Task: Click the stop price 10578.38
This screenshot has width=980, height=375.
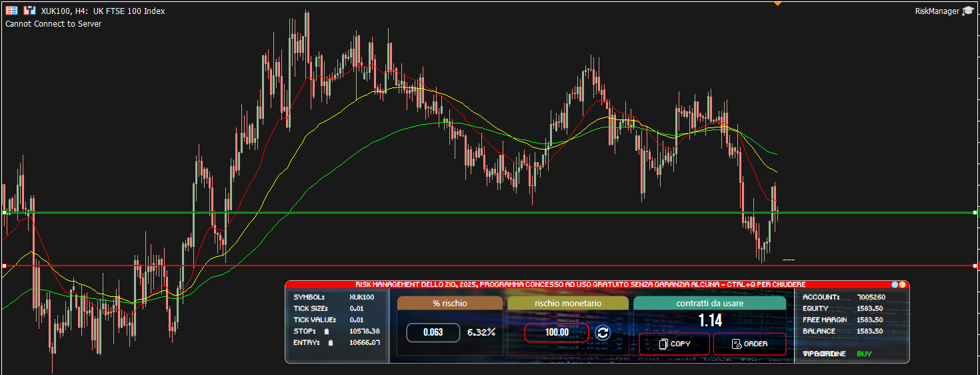Action: (x=365, y=331)
